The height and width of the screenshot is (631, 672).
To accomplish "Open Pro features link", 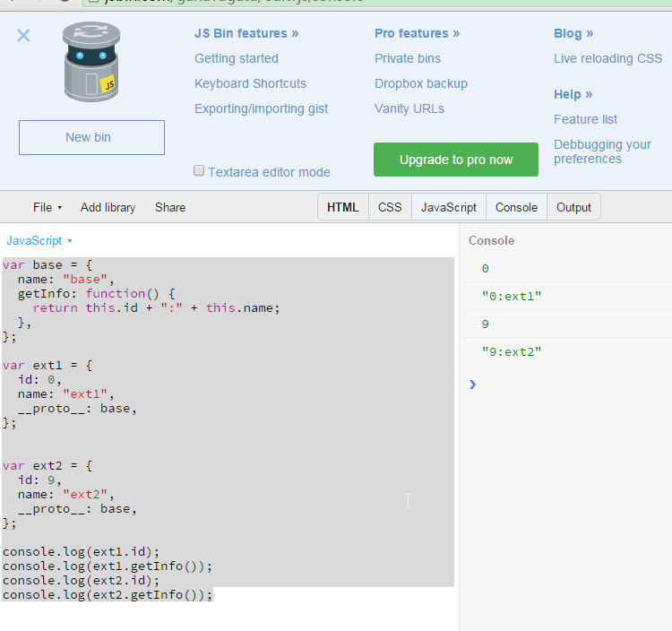I will (x=417, y=33).
